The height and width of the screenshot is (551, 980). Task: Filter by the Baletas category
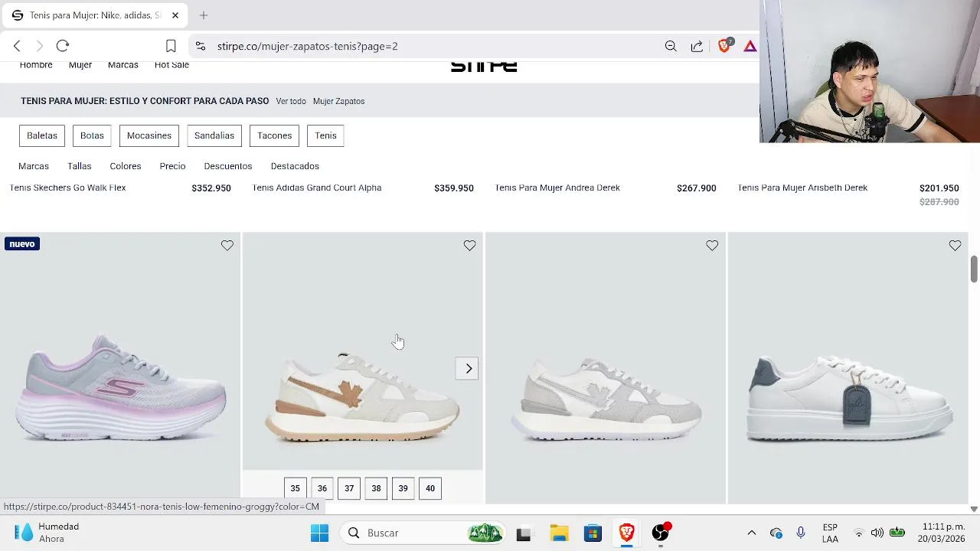click(42, 135)
